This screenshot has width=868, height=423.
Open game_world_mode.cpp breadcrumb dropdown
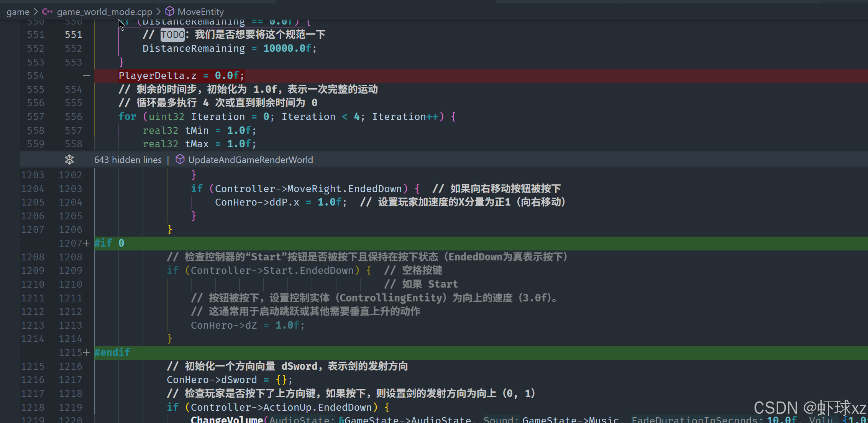pyautogui.click(x=104, y=12)
